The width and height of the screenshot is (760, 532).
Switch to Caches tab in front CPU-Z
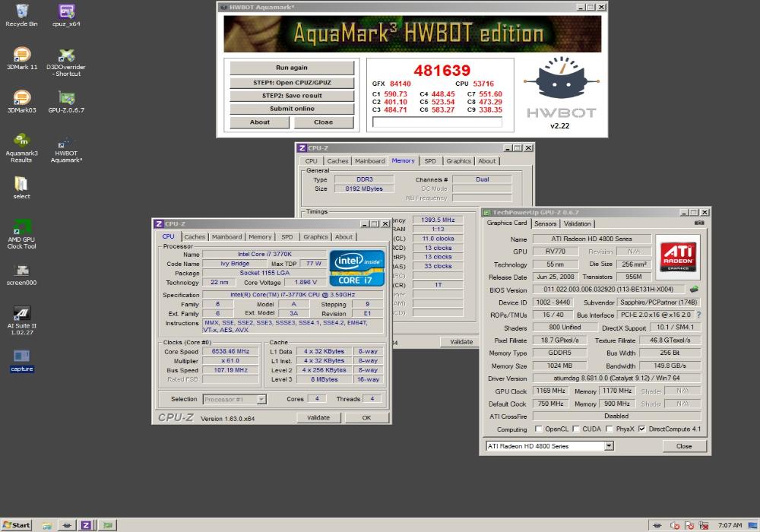click(x=195, y=237)
